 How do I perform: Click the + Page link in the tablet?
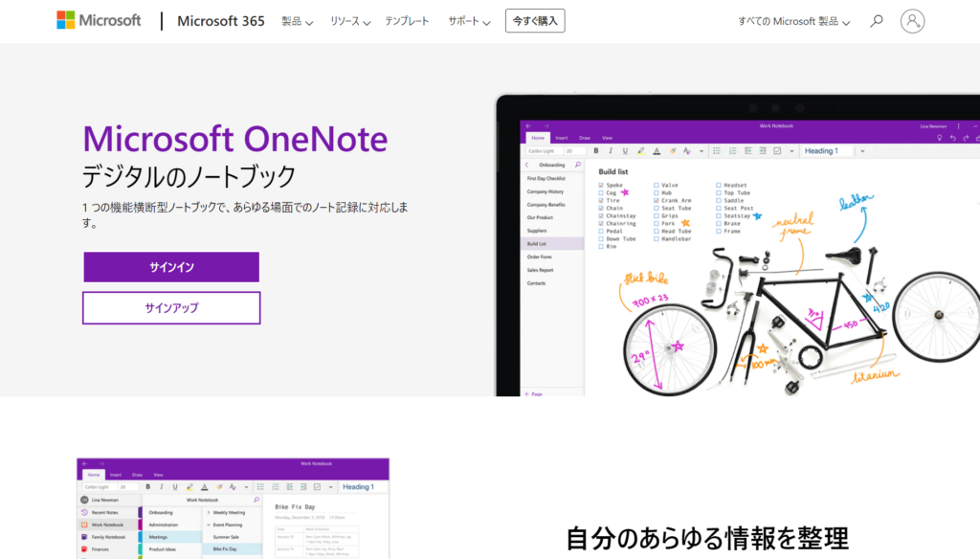click(534, 393)
